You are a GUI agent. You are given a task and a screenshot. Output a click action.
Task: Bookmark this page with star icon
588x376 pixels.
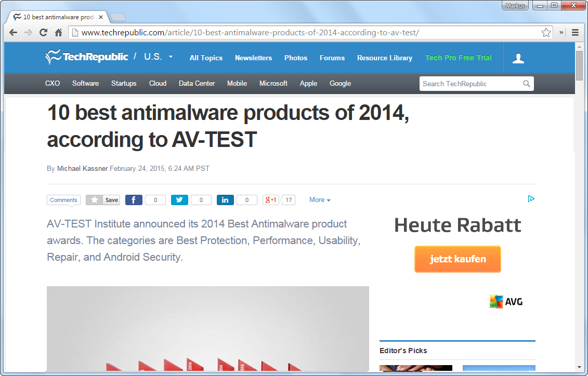(x=546, y=33)
